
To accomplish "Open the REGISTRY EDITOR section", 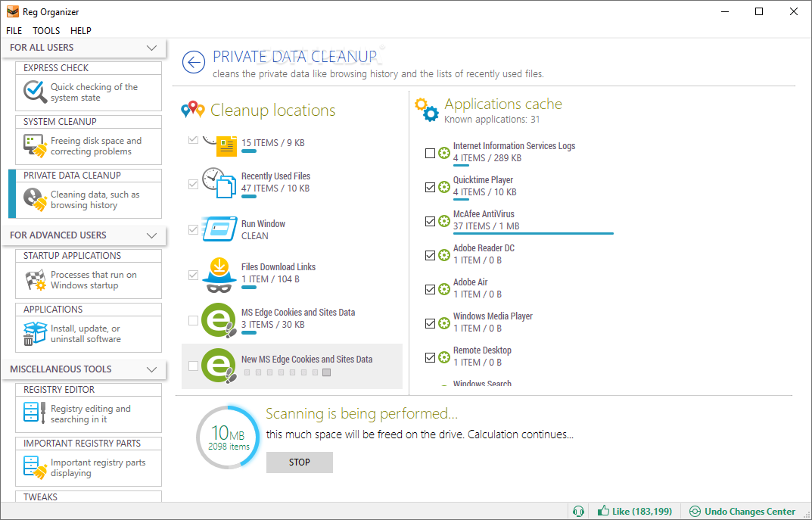I will click(89, 408).
